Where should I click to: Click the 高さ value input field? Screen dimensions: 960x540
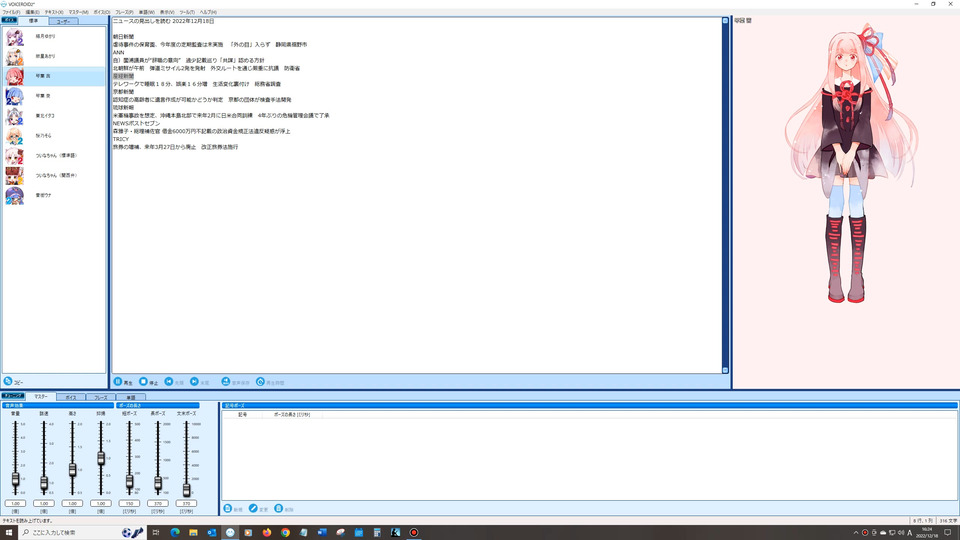(x=72, y=503)
